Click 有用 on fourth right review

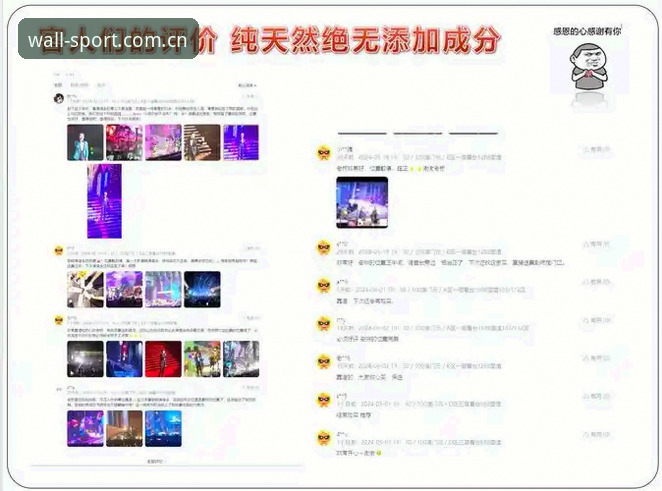pyautogui.click(x=597, y=320)
